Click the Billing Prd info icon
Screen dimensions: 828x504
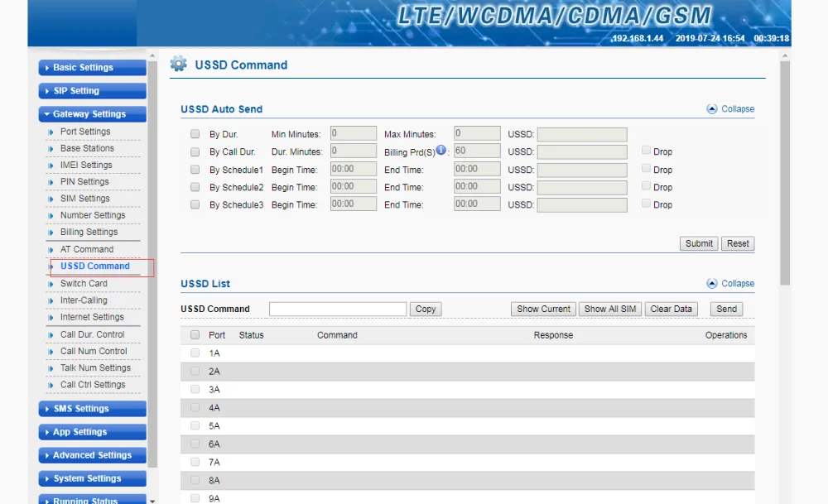441,151
